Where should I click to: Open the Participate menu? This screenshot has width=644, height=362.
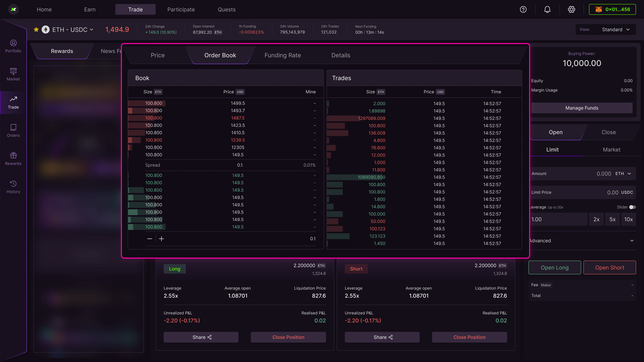pos(181,9)
